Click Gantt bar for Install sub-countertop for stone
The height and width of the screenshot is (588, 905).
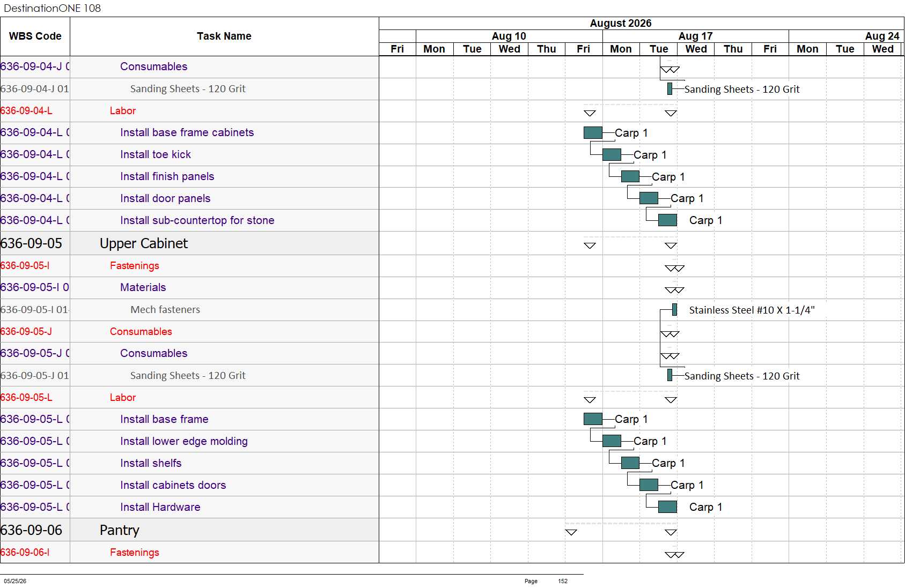[x=667, y=220]
